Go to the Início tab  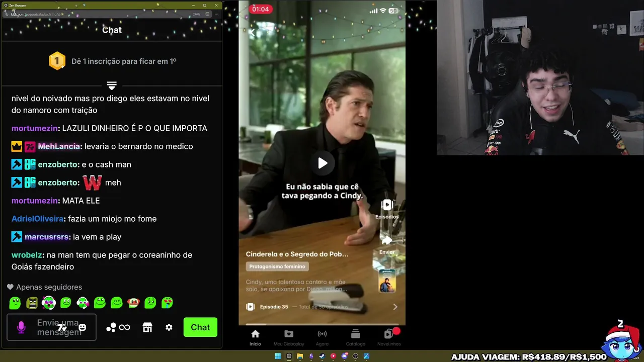[x=255, y=337]
